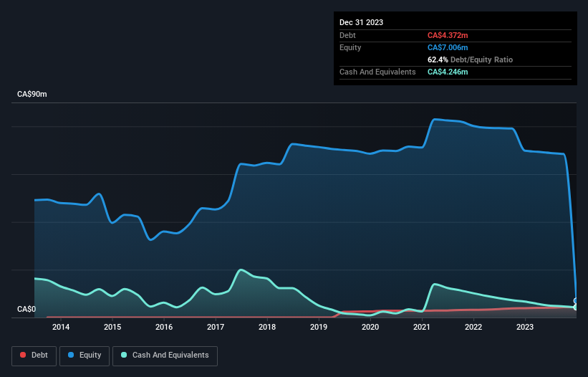The height and width of the screenshot is (377, 588).
Task: Toggle Cash And Equivalents legend button
Action: click(x=165, y=355)
